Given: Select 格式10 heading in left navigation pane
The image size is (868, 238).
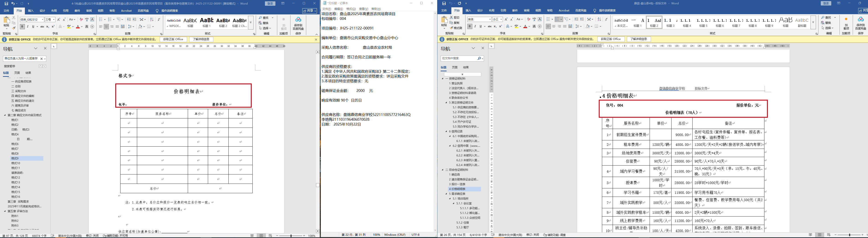Looking at the screenshot, I should point(16,163).
